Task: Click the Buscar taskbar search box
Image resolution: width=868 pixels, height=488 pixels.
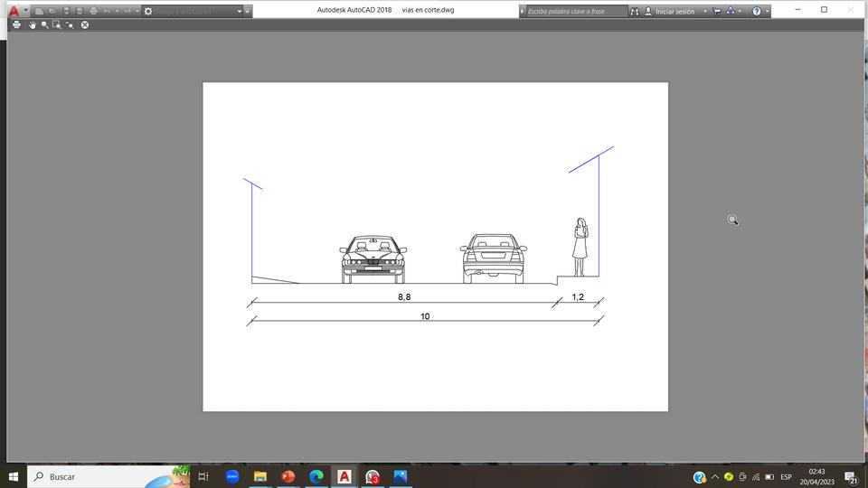Action: click(x=108, y=476)
